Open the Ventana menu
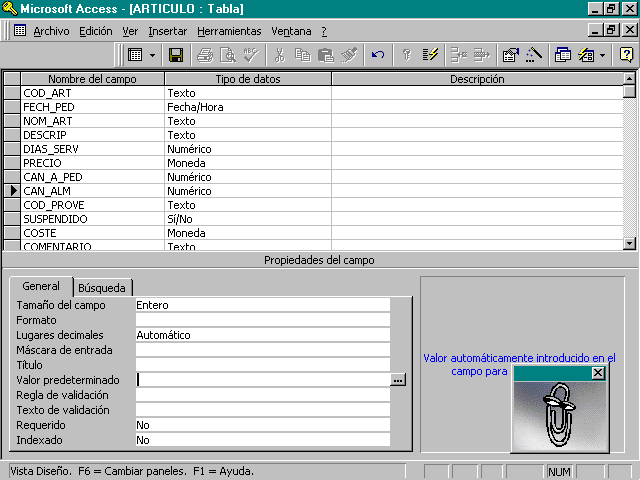 (x=291, y=31)
